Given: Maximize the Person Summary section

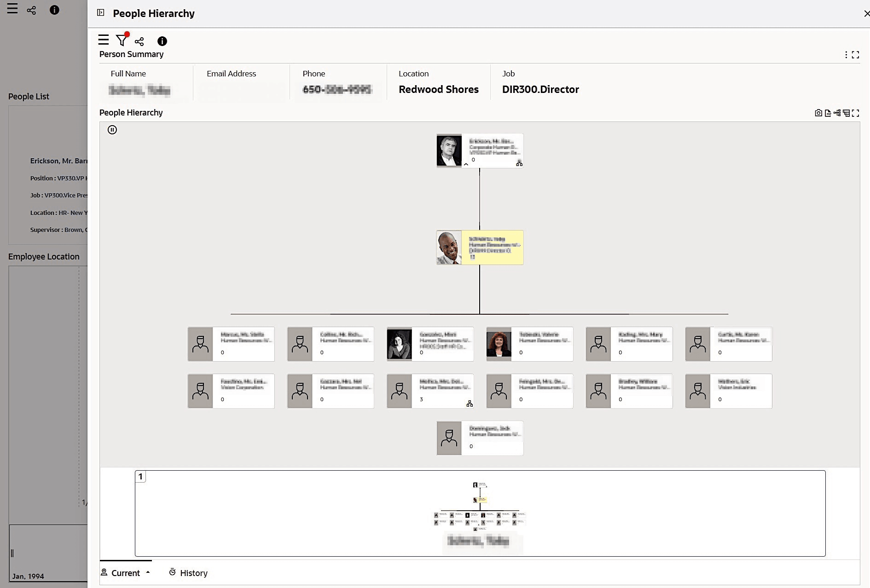Looking at the screenshot, I should coord(856,55).
